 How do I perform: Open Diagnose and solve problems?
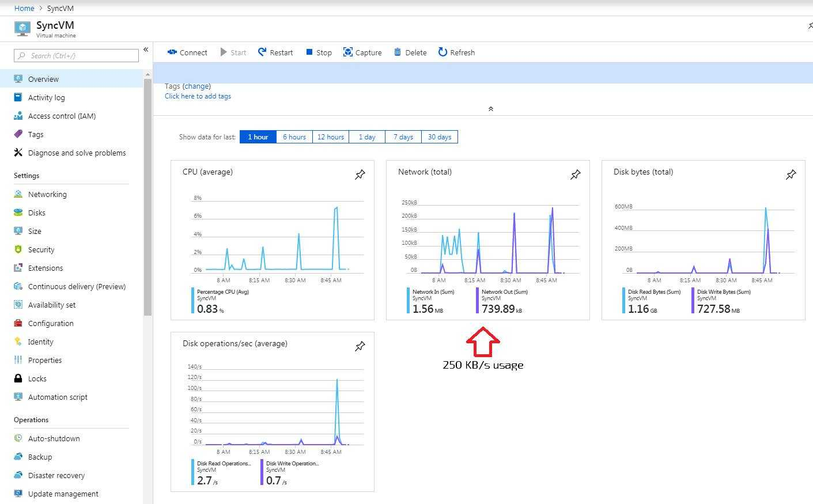[71, 153]
